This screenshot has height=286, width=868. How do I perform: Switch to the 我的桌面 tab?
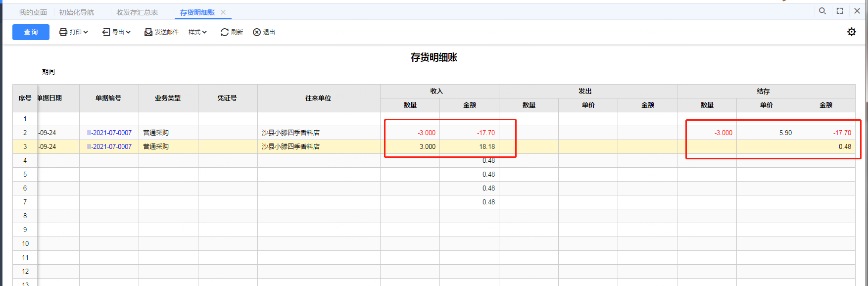pos(33,12)
